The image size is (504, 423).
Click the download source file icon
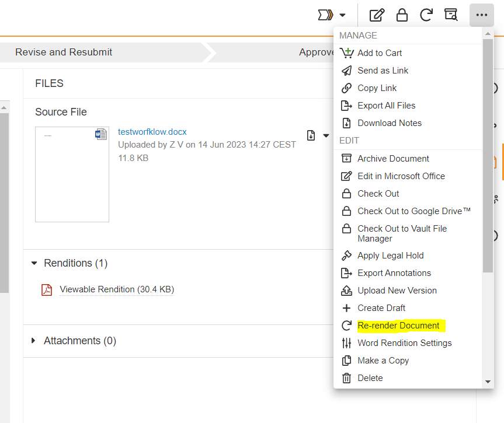click(x=311, y=135)
